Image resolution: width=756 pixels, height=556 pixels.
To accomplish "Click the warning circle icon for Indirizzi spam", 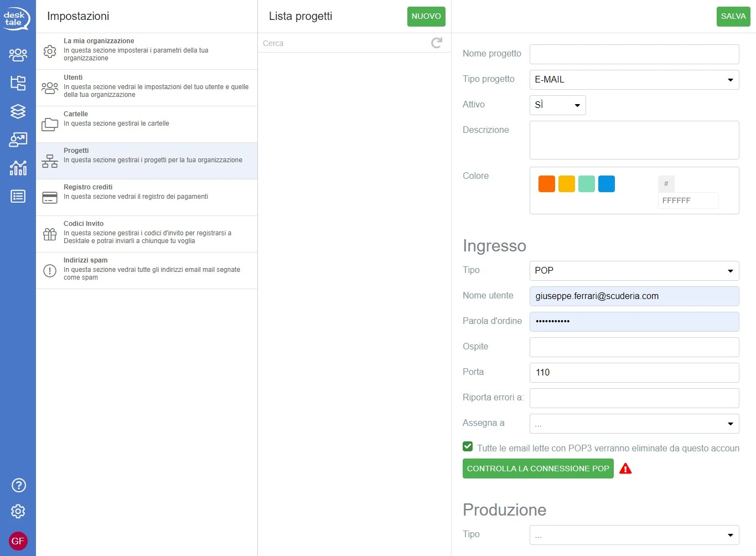I will pos(50,271).
